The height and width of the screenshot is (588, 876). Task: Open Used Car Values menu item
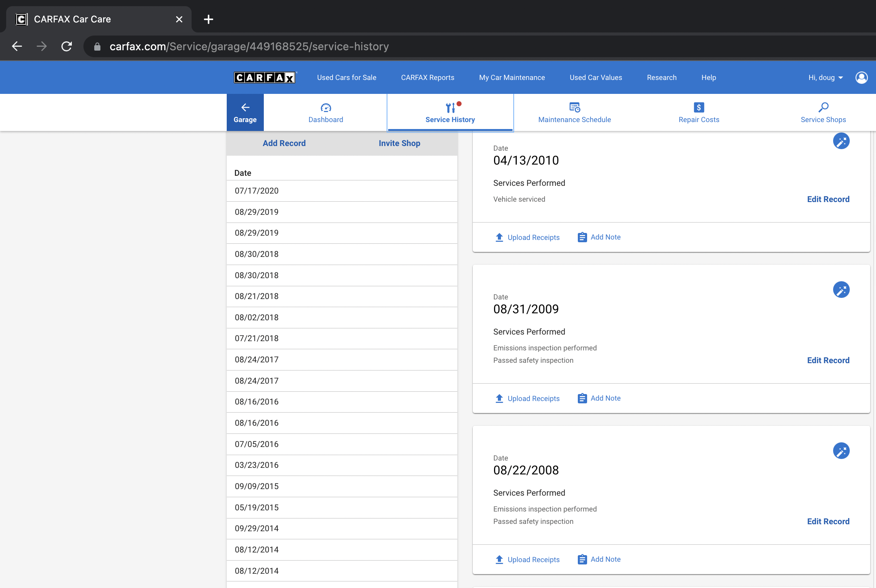pyautogui.click(x=596, y=78)
